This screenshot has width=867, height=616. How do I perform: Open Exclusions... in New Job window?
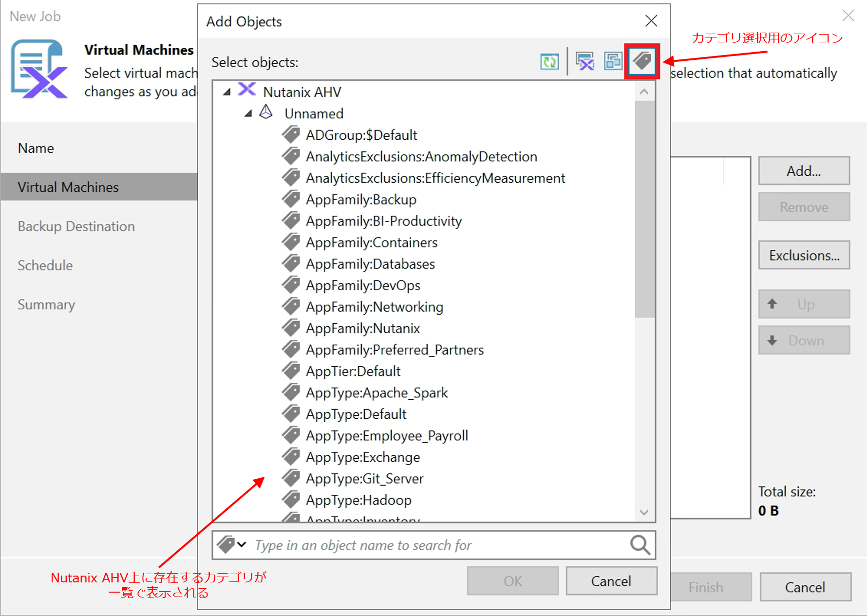pyautogui.click(x=804, y=255)
